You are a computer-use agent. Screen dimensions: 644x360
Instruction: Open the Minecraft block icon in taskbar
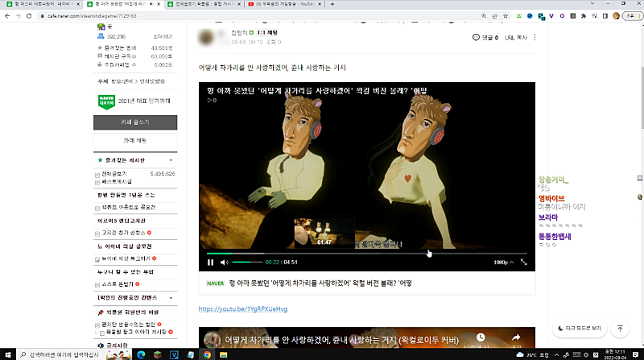coord(157,354)
